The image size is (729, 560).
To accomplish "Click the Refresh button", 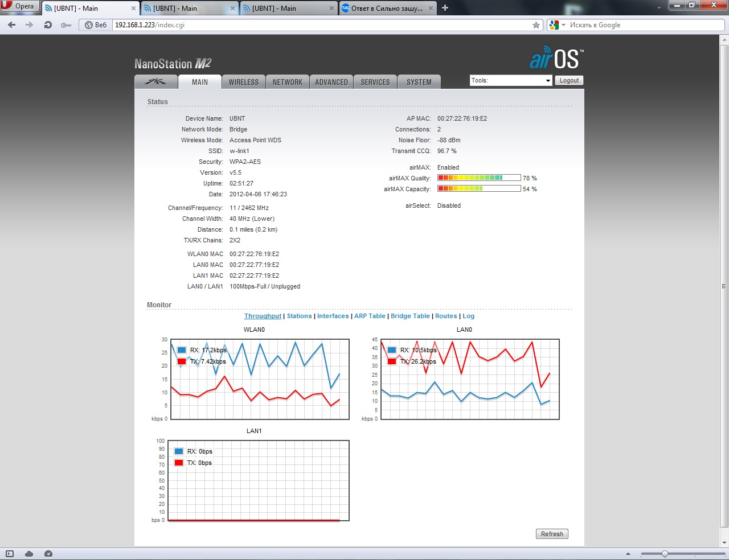I will coord(552,534).
